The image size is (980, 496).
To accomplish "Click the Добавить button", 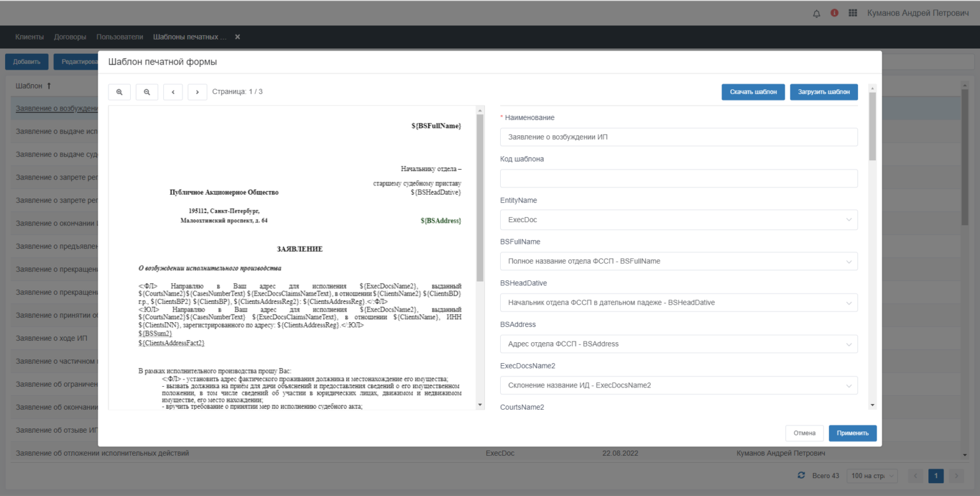I will [27, 62].
